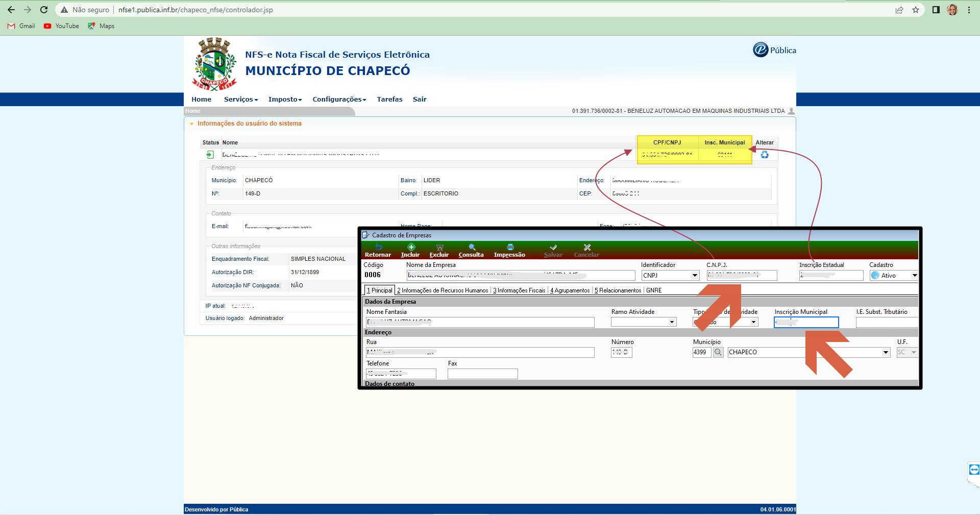Click the Chapecó coat of arms logo
The width and height of the screenshot is (980, 515).
(214, 64)
